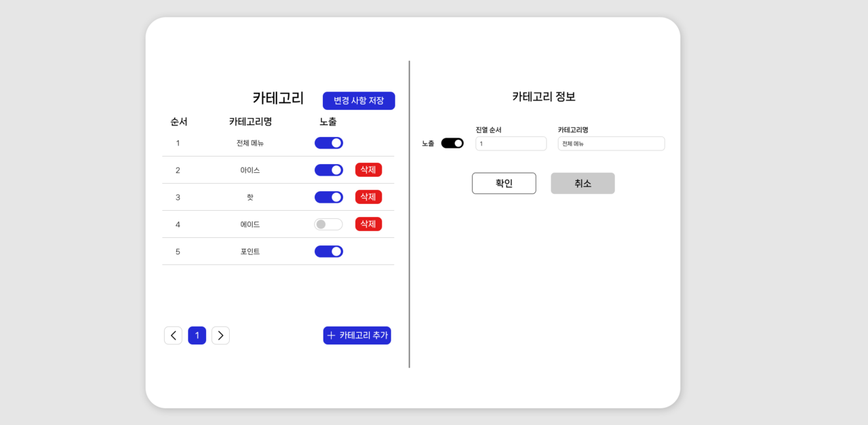Viewport: 868px width, 425px height.
Task: Delete the 아이스 category
Action: click(368, 169)
